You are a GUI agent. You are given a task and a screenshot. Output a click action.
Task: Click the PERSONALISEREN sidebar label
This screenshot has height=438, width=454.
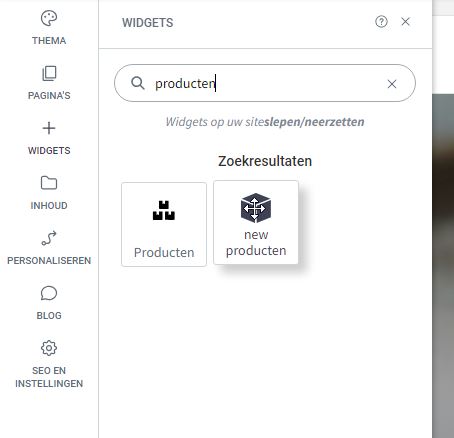click(49, 261)
